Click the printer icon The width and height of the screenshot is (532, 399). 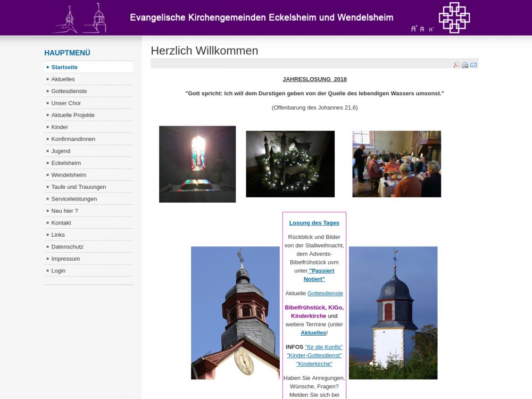tap(465, 65)
